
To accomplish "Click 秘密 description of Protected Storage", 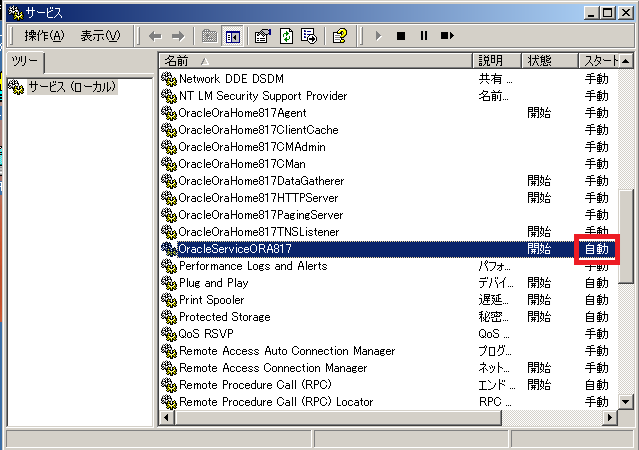I will pyautogui.click(x=494, y=317).
